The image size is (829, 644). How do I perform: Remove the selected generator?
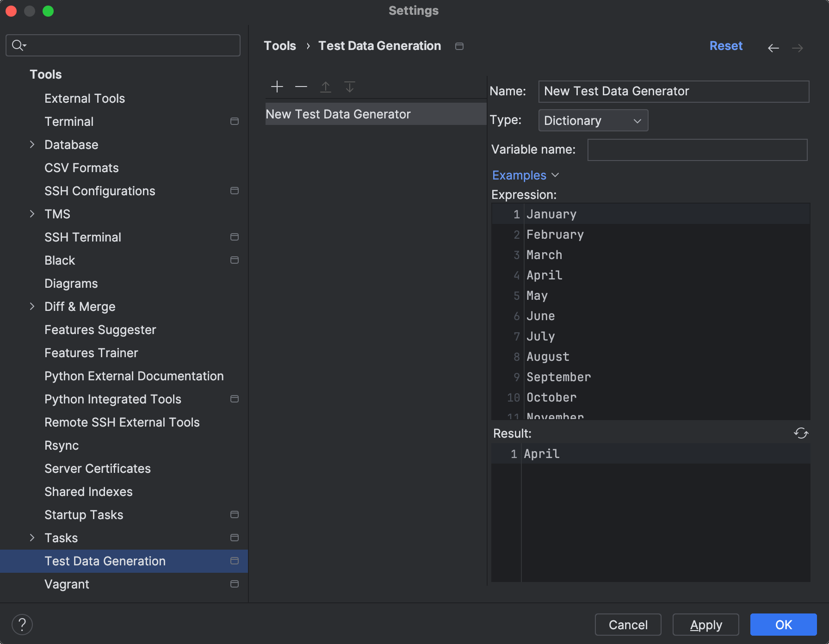(x=301, y=87)
